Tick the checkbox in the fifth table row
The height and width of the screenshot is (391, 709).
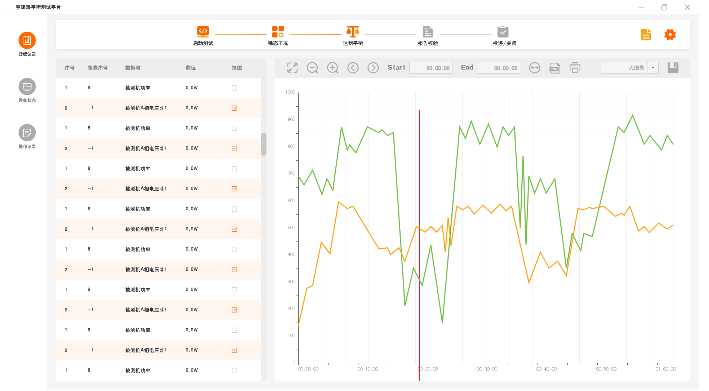pyautogui.click(x=234, y=169)
